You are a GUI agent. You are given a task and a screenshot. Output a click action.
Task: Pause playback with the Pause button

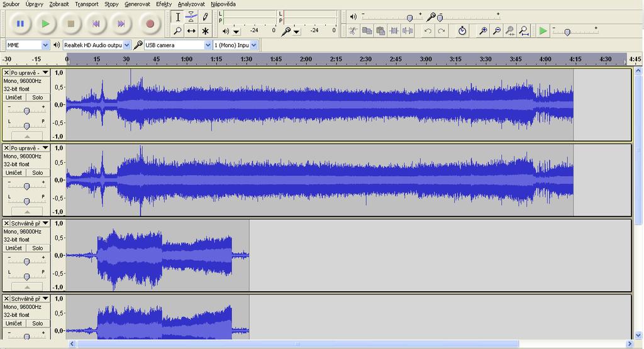(x=19, y=24)
